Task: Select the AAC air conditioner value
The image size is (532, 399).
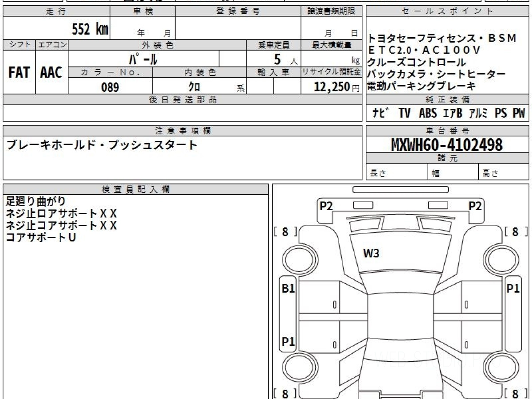Action: tap(51, 73)
